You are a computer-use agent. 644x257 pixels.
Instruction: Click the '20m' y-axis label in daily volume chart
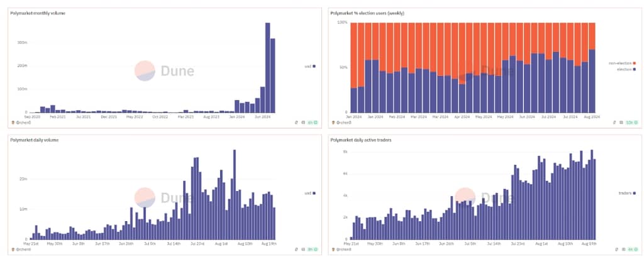(25, 179)
